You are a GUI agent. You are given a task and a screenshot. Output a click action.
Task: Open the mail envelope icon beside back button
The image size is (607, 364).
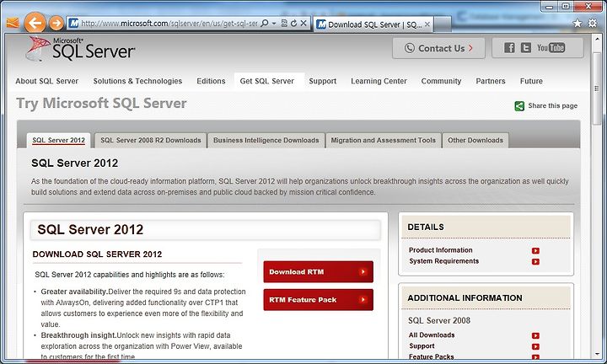click(x=13, y=24)
